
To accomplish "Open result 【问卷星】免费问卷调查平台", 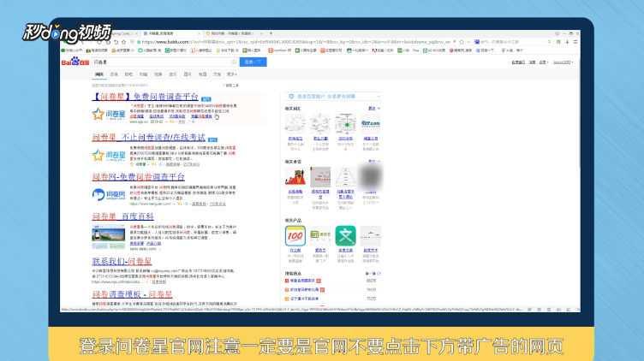I will 146,97.
